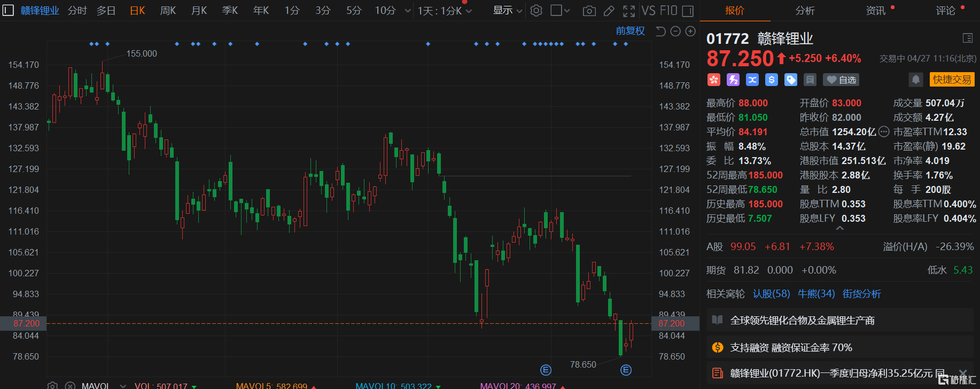Click the rightmost earnings E marker
This screenshot has height=389, width=980.
tap(626, 370)
